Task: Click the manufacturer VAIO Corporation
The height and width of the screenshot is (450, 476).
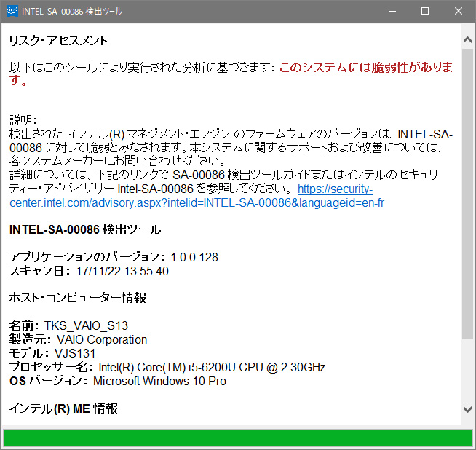Action: pos(102,339)
